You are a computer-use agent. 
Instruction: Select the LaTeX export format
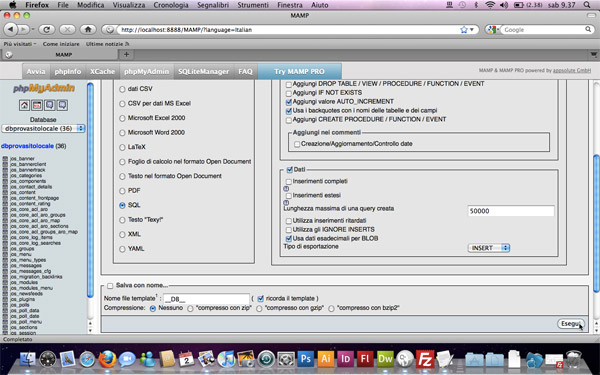tap(122, 147)
